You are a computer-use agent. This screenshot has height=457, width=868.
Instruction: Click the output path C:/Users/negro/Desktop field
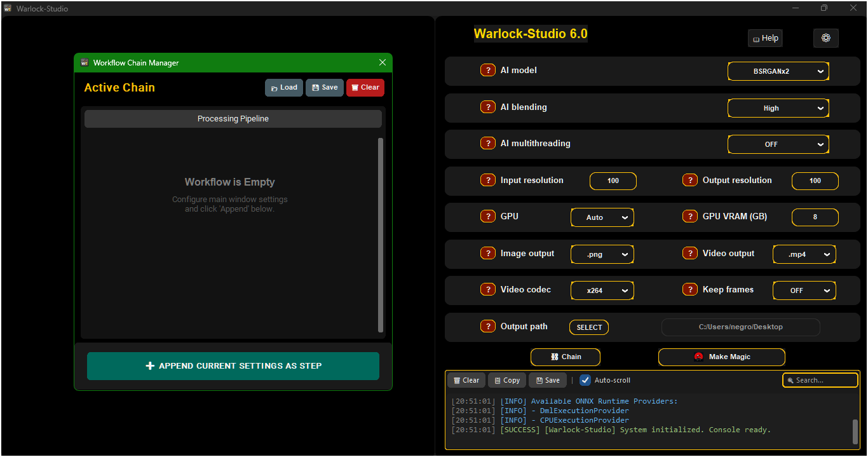tap(741, 327)
